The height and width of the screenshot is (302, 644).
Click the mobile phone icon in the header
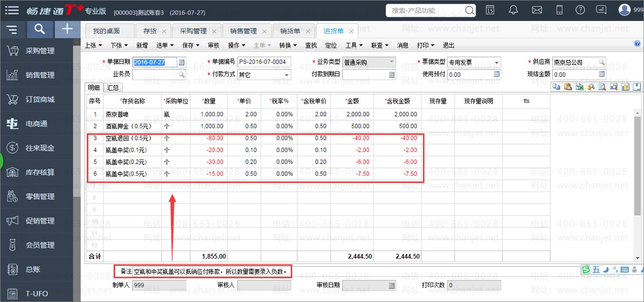click(x=560, y=10)
